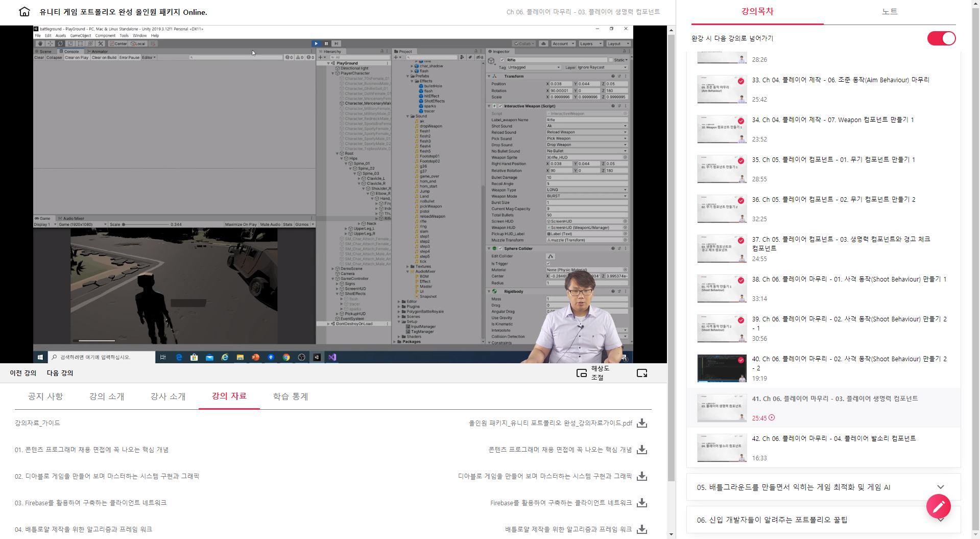
Task: Go to 다음 강의
Action: pos(60,373)
